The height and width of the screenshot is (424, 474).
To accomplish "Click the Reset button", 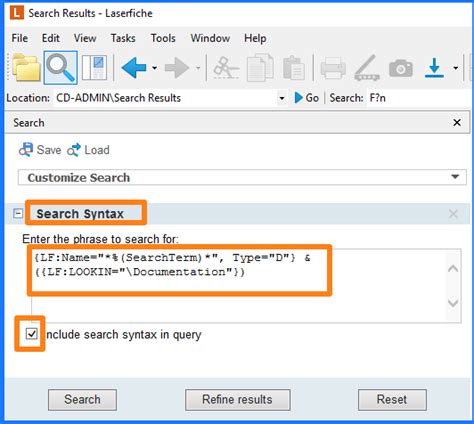I will 392,400.
